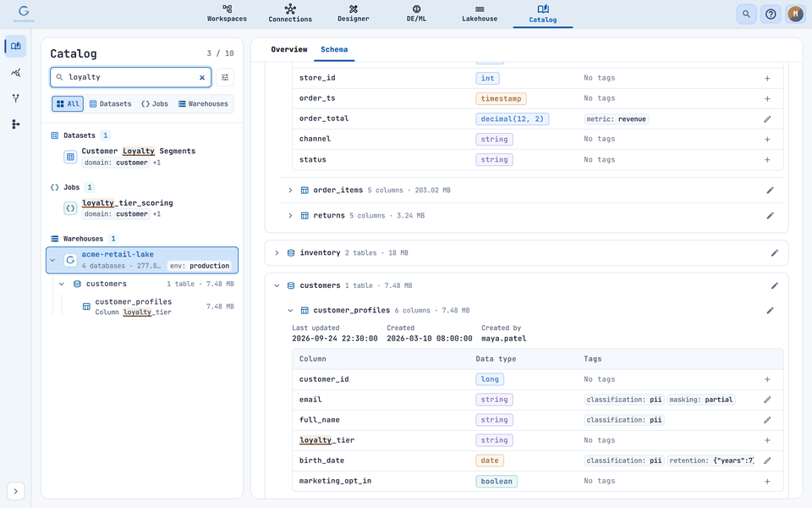Switch to the Schema tab
The width and height of the screenshot is (812, 508).
334,49
